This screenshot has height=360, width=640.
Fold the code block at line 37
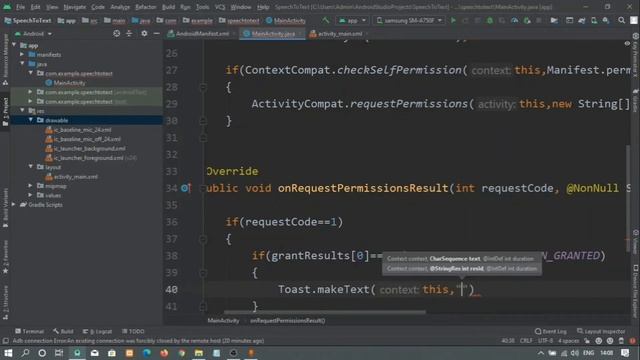coord(203,239)
